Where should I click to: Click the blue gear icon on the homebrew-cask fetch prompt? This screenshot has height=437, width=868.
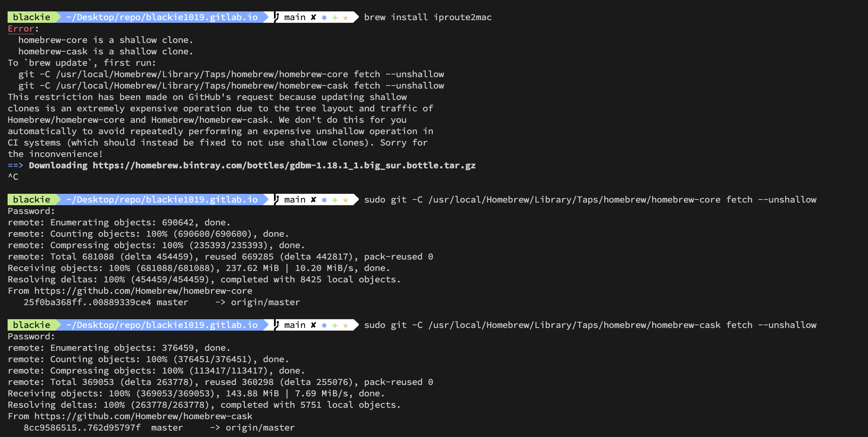pos(324,325)
